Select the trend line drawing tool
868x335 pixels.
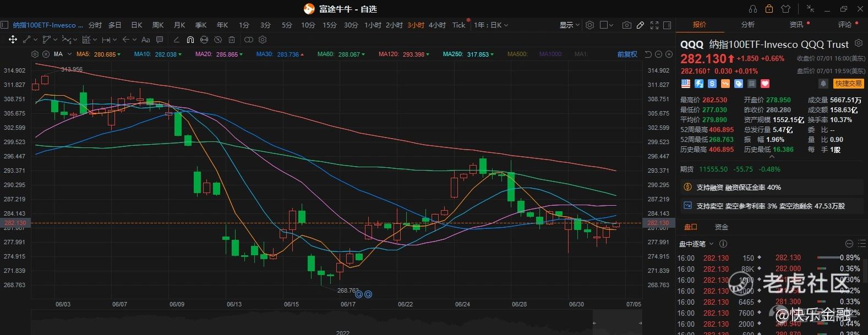[26, 40]
